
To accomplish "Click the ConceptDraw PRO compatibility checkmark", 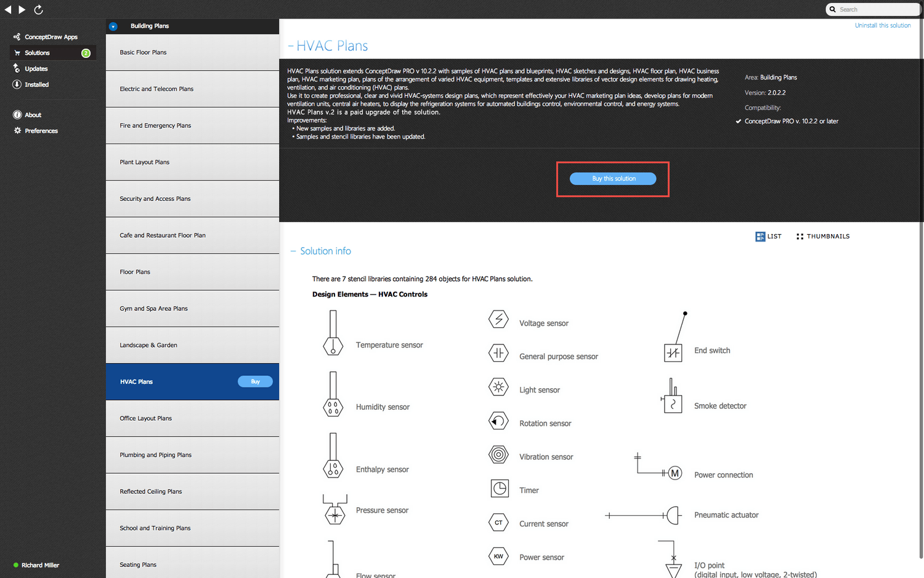I will click(x=738, y=121).
